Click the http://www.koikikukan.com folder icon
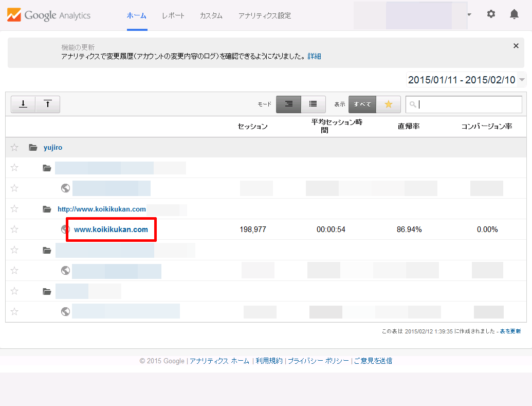The image size is (532, 406). [x=47, y=209]
